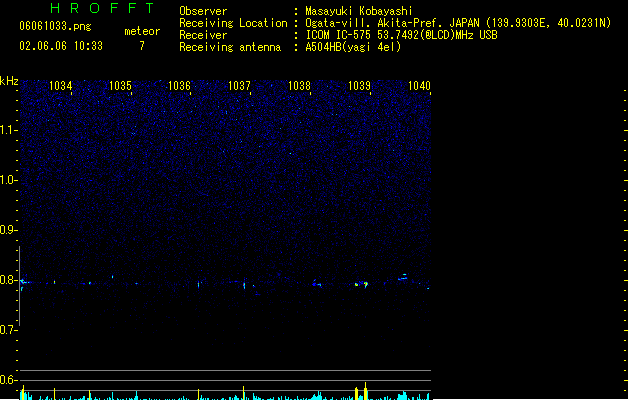The height and width of the screenshot is (400, 629).
Task: Click the Receiving antenna label
Action: 230,47
